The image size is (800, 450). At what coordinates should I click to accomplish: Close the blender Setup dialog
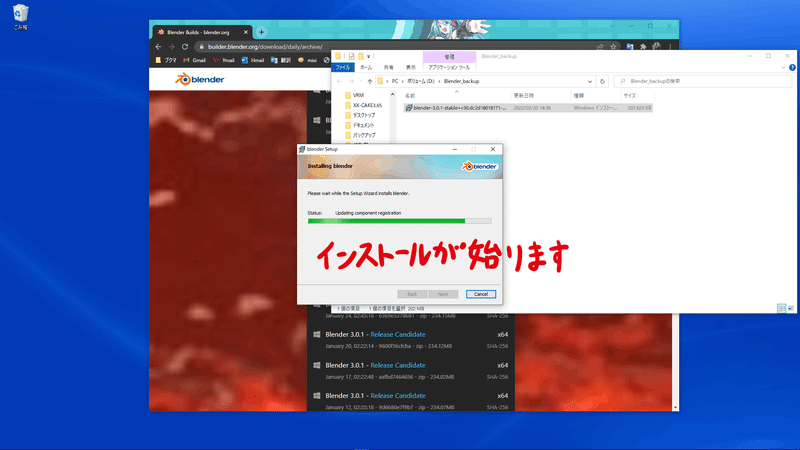pyautogui.click(x=493, y=149)
